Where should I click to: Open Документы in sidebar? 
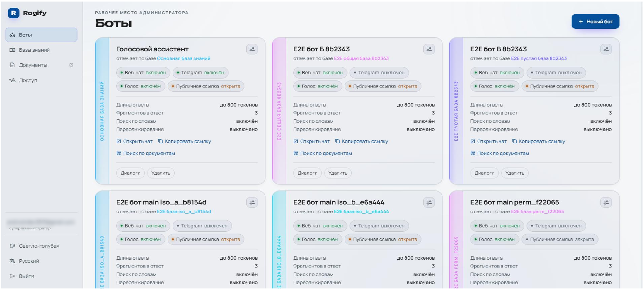41,65
